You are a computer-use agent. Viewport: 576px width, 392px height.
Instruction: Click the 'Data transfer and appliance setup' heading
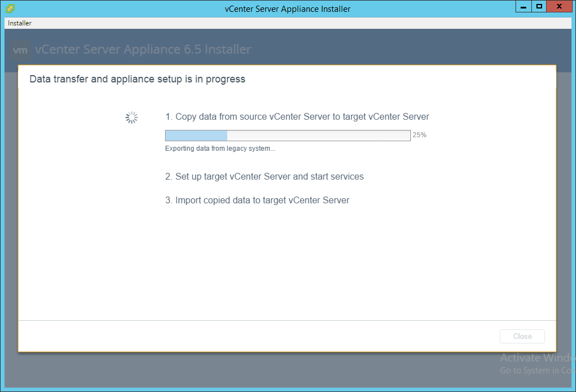(137, 79)
